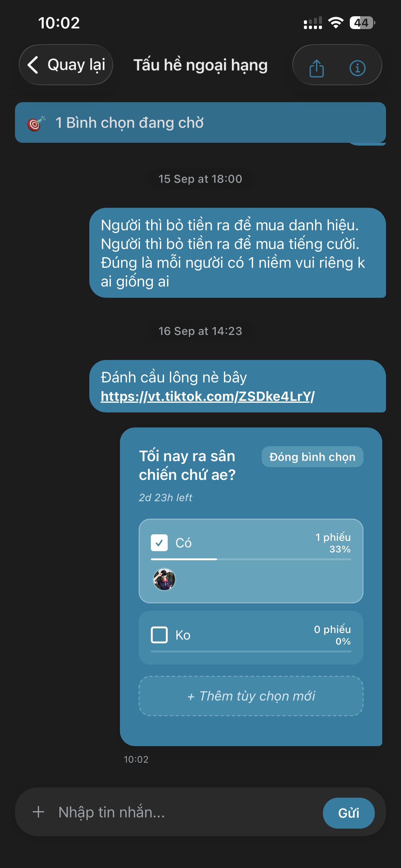Viewport: 401px width, 868px height.
Task: Tap the dart target emoji icon
Action: pos(36,123)
